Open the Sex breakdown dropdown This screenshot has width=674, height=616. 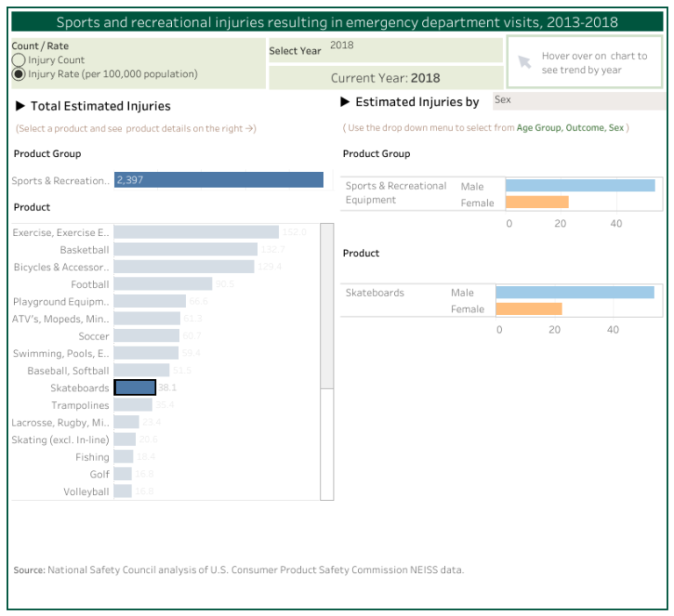coord(577,101)
